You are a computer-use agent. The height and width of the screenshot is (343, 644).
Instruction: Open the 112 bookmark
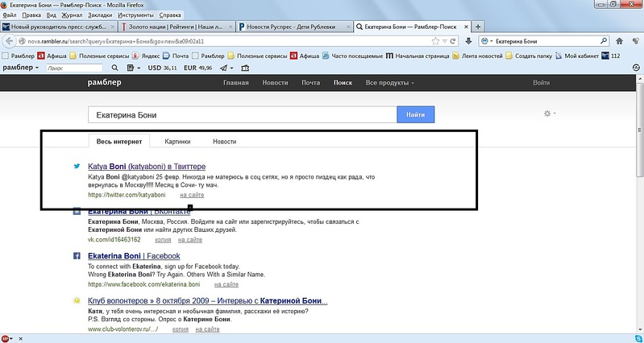tap(611, 56)
